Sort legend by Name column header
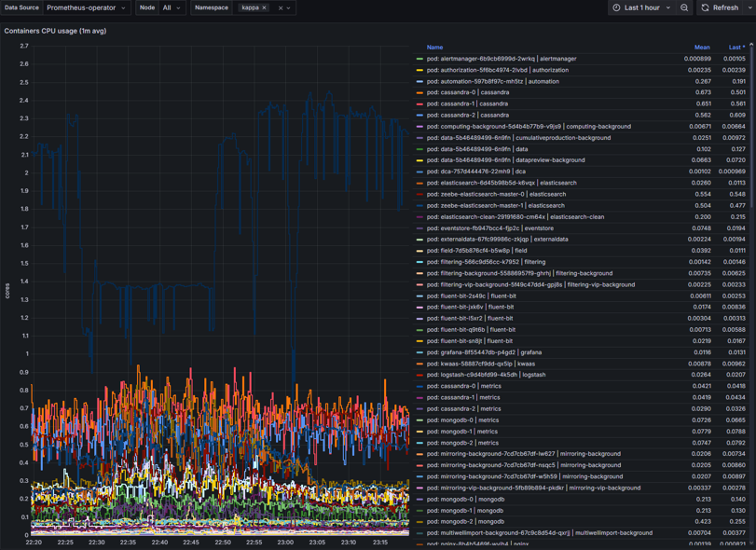The width and height of the screenshot is (756, 550). click(434, 47)
